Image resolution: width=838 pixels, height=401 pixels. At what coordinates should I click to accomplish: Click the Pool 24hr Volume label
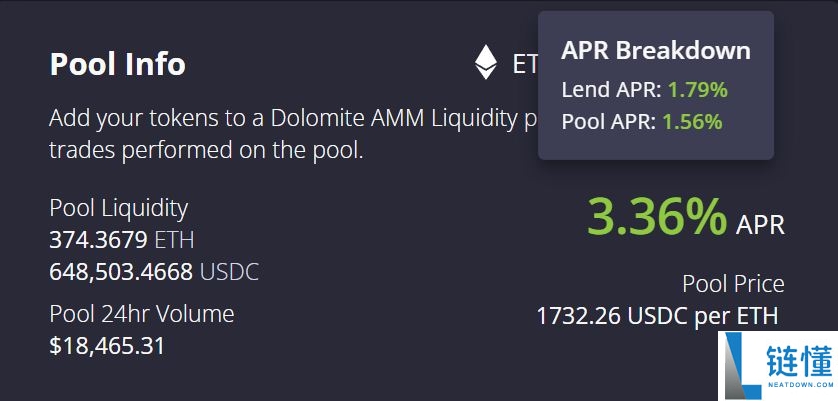pyautogui.click(x=141, y=314)
